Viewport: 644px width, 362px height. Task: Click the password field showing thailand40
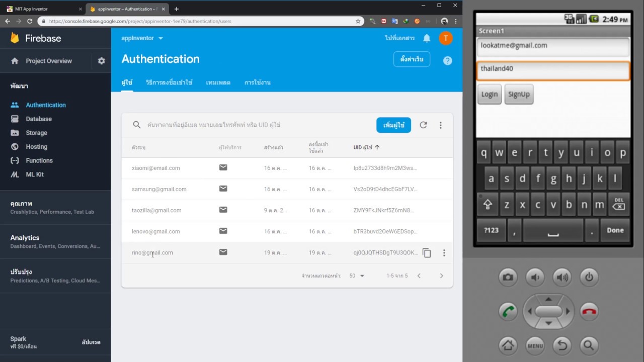(553, 70)
